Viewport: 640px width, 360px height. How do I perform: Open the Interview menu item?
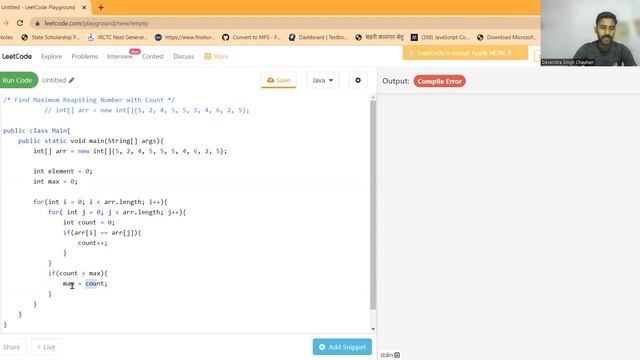[120, 56]
